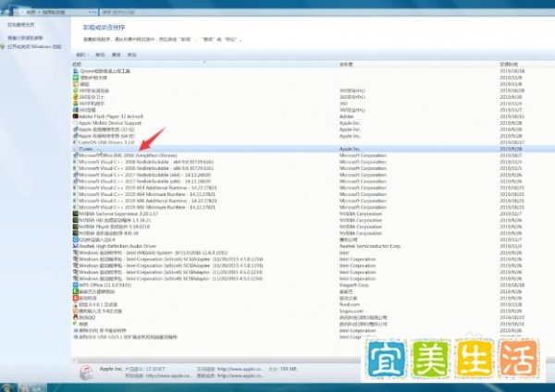Click the 360 mobile assistant icon
555x392 pixels.
pos(76,104)
